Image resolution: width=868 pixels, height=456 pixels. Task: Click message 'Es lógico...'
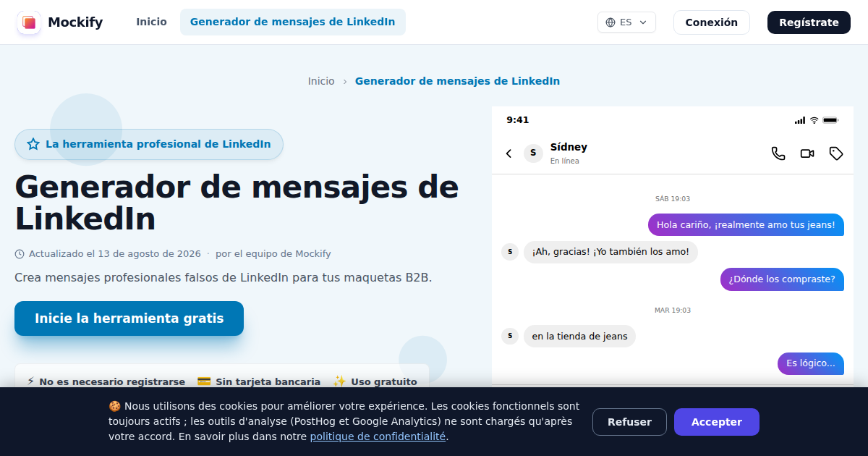click(811, 363)
